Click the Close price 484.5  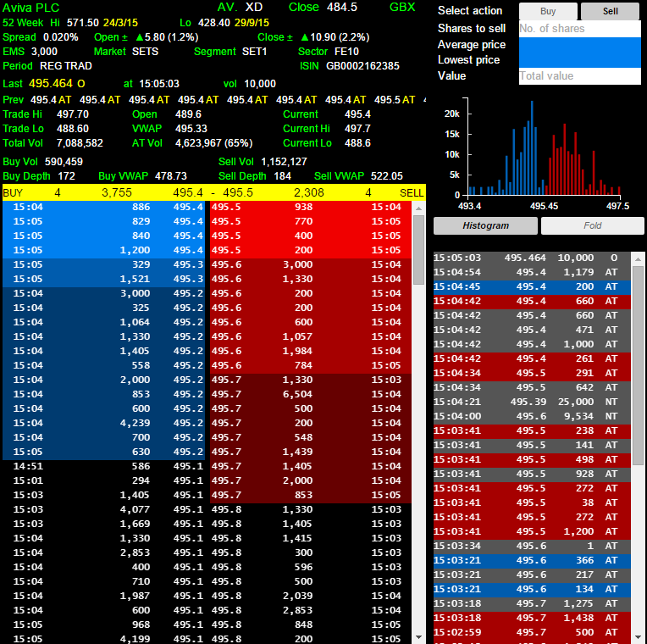tap(342, 8)
